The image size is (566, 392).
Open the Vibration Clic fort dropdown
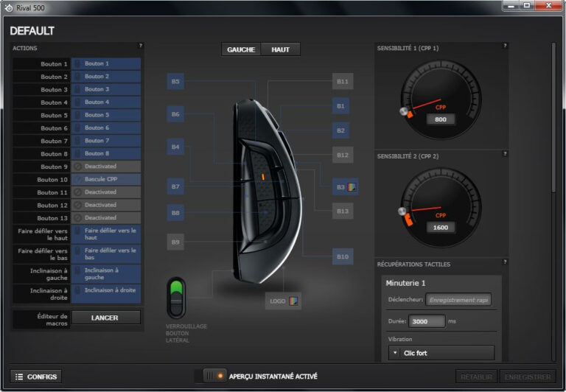(x=441, y=353)
